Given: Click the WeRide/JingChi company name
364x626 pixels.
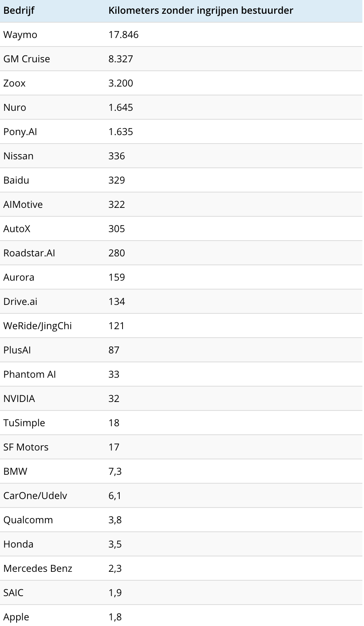Looking at the screenshot, I should click(38, 326).
